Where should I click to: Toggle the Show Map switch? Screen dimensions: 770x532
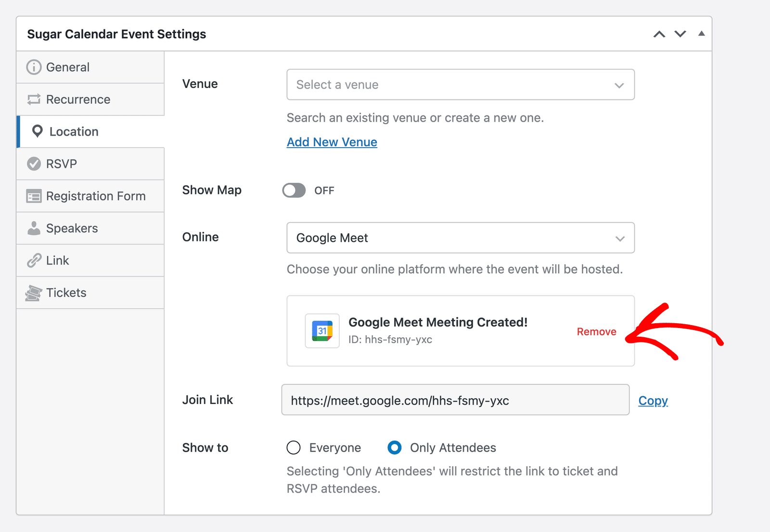pos(294,190)
